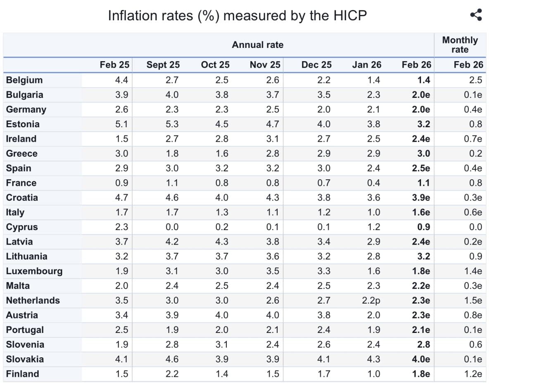Select the Croatia row label
Image resolution: width=537 pixels, height=392 pixels.
[x=22, y=197]
